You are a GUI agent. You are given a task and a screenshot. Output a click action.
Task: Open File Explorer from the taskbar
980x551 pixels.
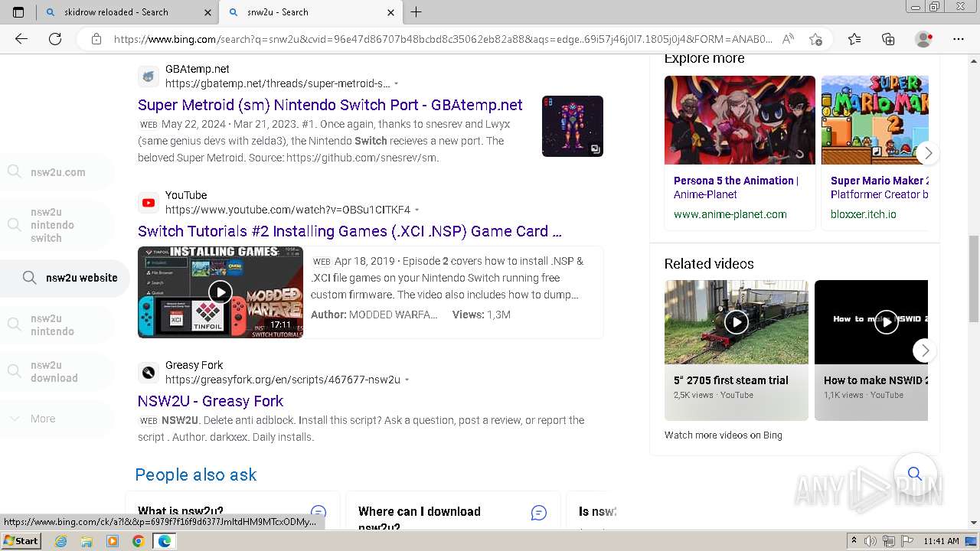tap(87, 541)
